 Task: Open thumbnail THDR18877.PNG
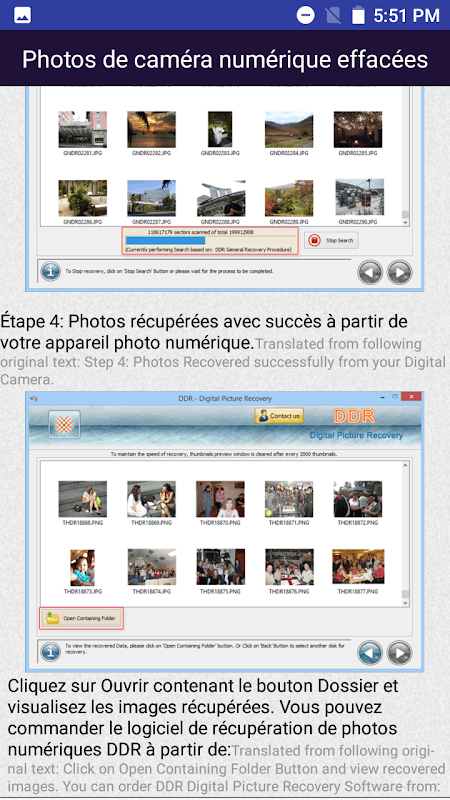358,567
